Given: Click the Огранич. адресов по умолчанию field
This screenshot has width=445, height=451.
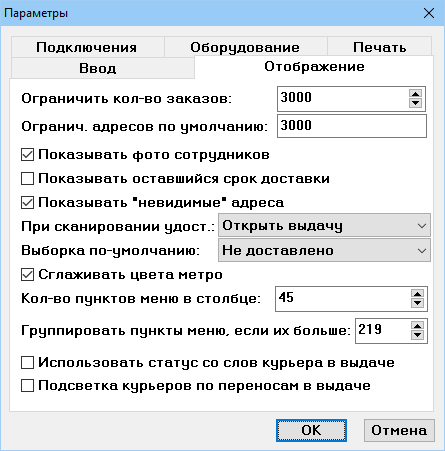Looking at the screenshot, I should tap(352, 126).
